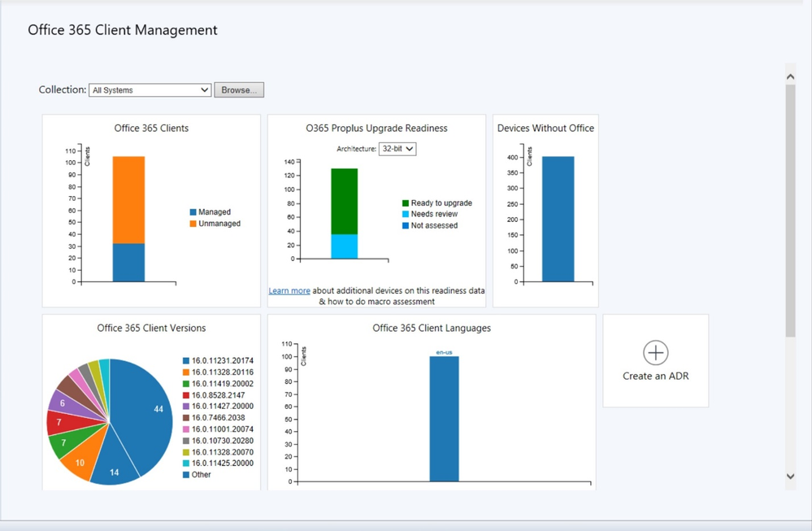The image size is (812, 531).
Task: Click the Office 365 Client Languages title
Action: tap(432, 328)
